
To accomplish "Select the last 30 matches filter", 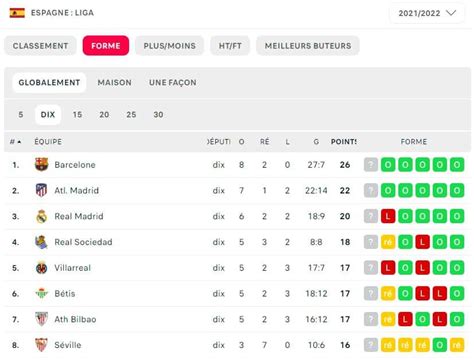I will coord(158,115).
